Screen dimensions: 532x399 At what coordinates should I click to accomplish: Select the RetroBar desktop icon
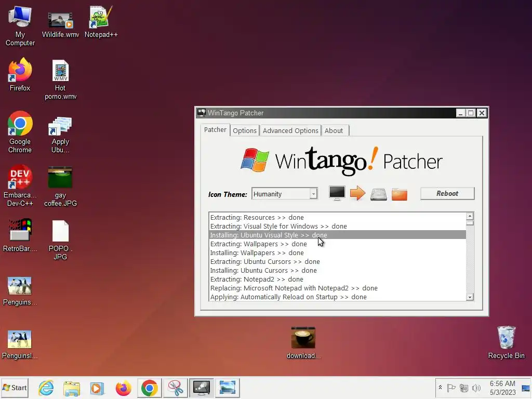[x=20, y=235]
